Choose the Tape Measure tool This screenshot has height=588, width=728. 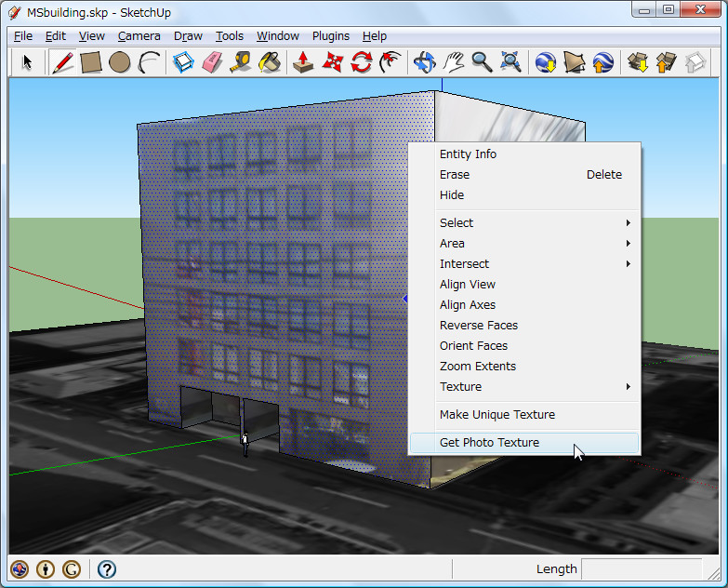point(241,62)
